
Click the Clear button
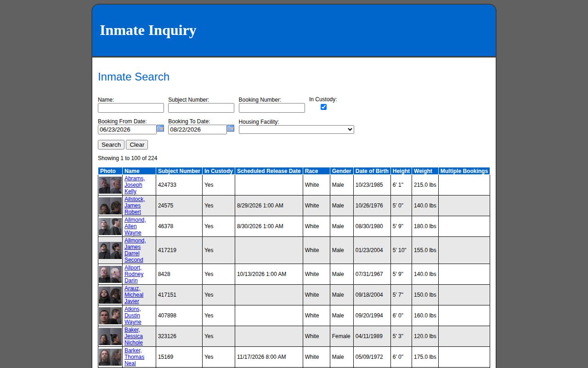pyautogui.click(x=137, y=144)
